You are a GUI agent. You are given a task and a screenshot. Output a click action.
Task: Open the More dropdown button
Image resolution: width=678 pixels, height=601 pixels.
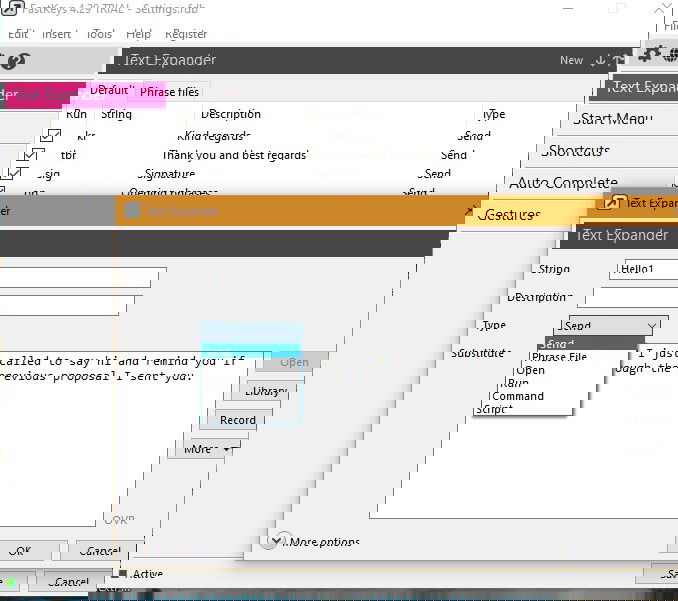point(207,449)
